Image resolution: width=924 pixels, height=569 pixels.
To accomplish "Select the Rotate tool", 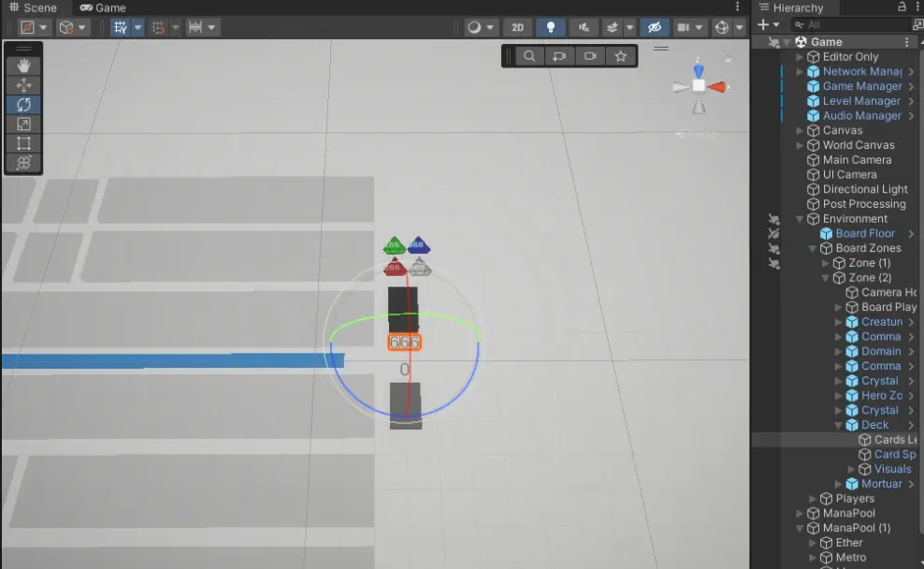I will click(23, 105).
